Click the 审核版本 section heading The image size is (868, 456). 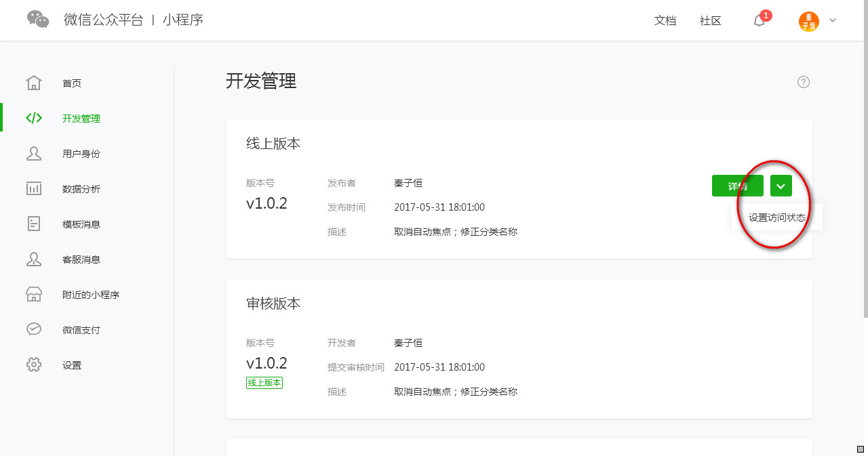(273, 304)
